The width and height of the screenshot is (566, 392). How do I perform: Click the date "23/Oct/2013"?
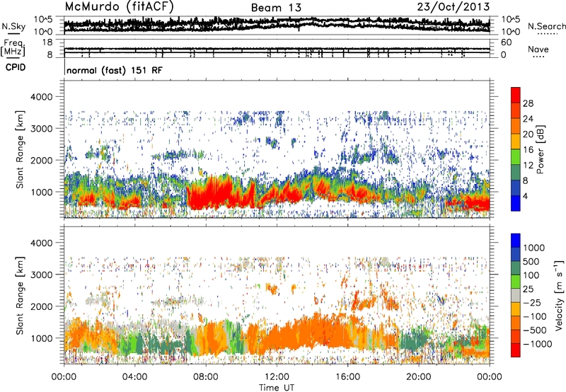454,7
